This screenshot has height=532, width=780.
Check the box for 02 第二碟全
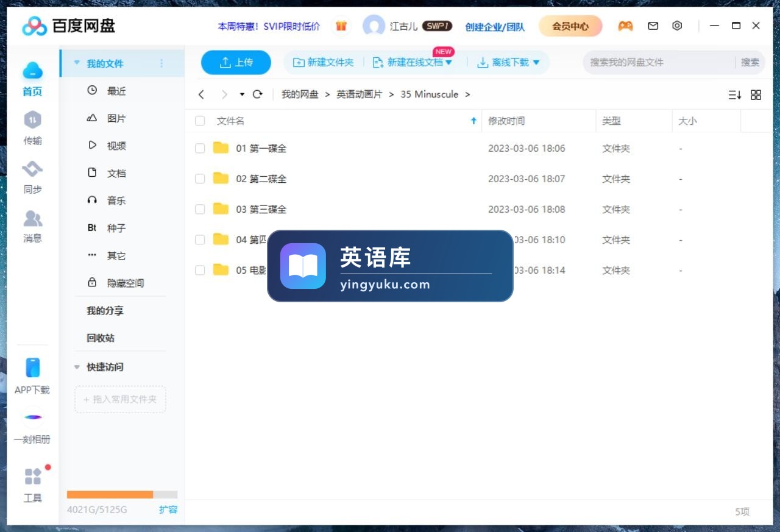click(x=200, y=179)
